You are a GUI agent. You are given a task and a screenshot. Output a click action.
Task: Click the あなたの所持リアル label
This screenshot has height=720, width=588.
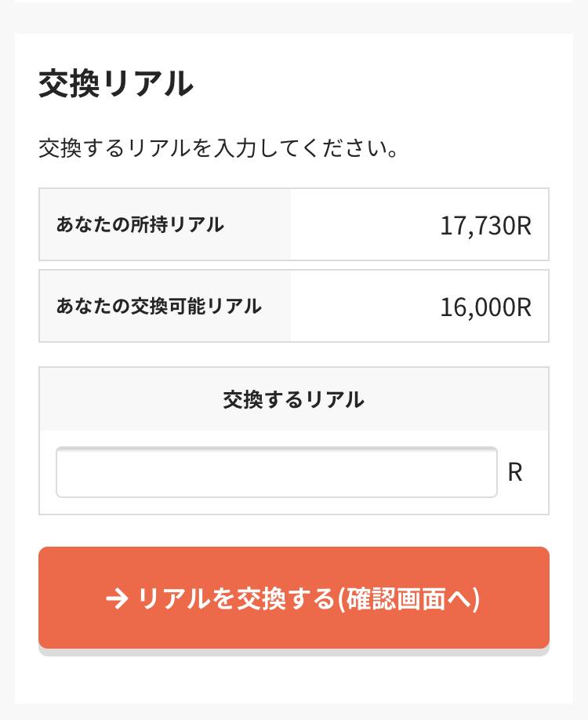click(x=140, y=225)
